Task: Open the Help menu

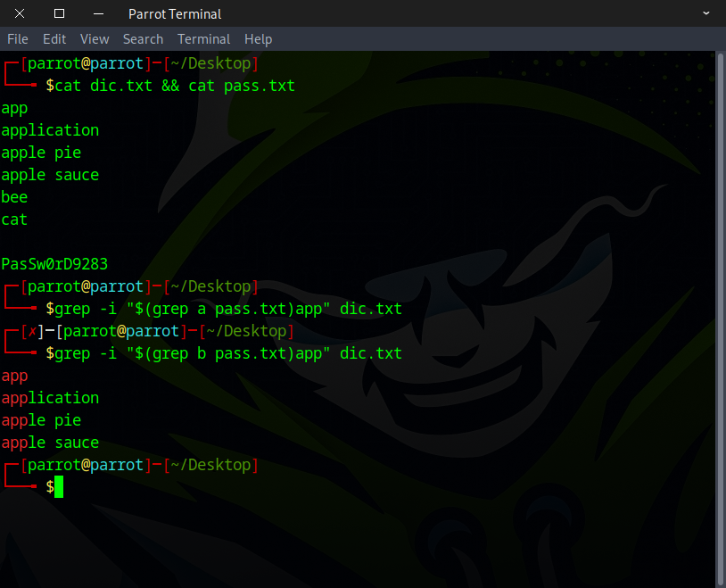Action: [258, 39]
